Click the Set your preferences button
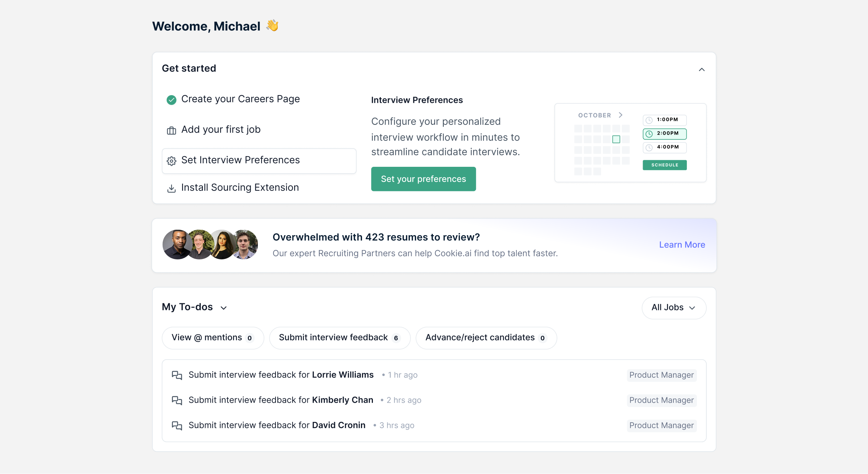This screenshot has width=868, height=474. point(423,179)
